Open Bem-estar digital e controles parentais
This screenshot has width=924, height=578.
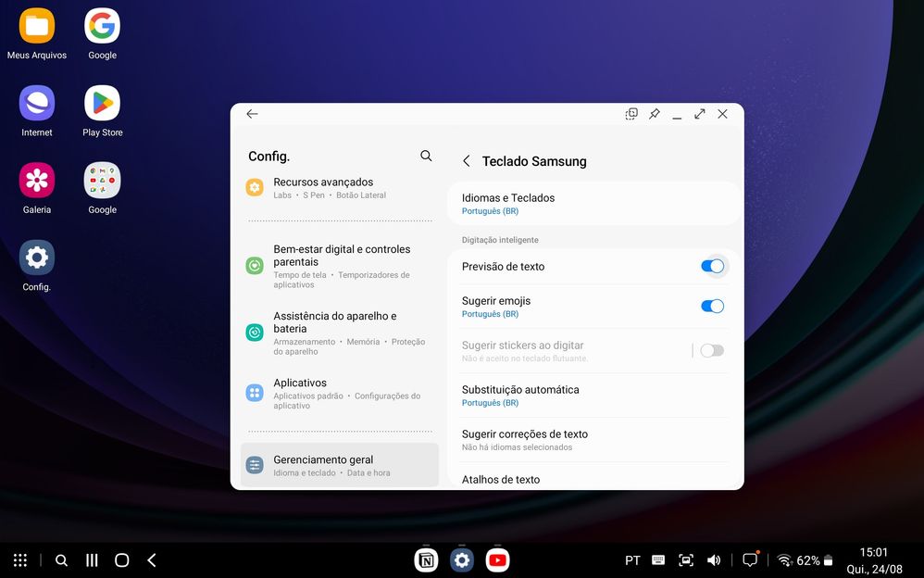(340, 266)
